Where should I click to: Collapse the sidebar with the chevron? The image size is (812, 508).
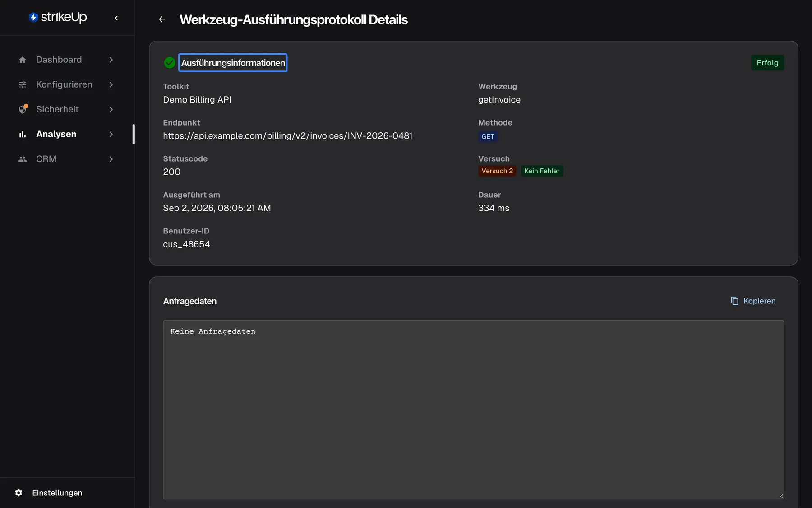tap(116, 18)
